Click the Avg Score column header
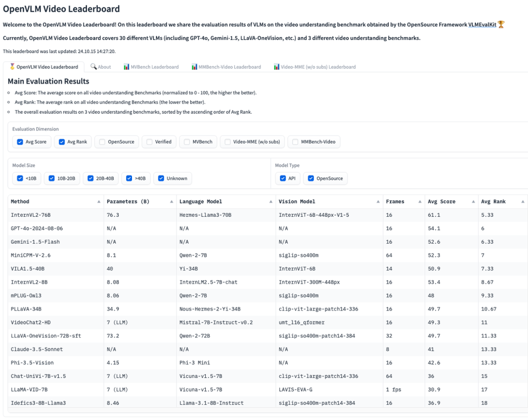This screenshot has height=420, width=528. tap(452, 202)
